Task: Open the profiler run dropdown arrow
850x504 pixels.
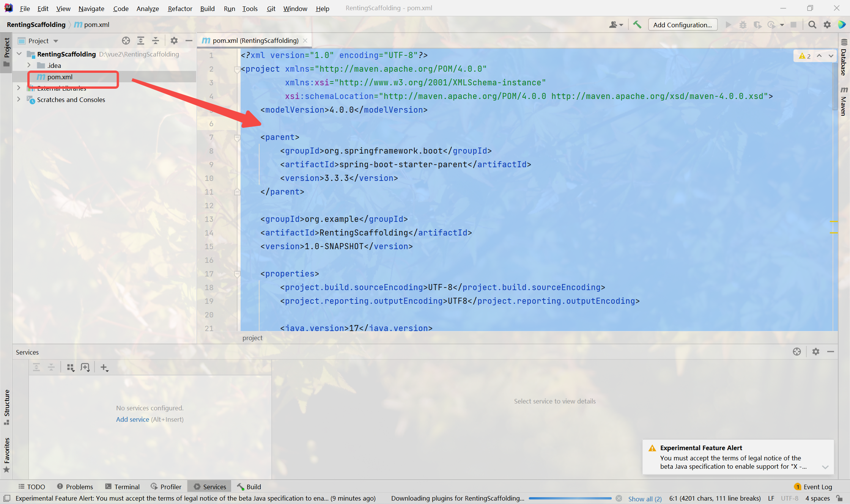Action: 782,25
